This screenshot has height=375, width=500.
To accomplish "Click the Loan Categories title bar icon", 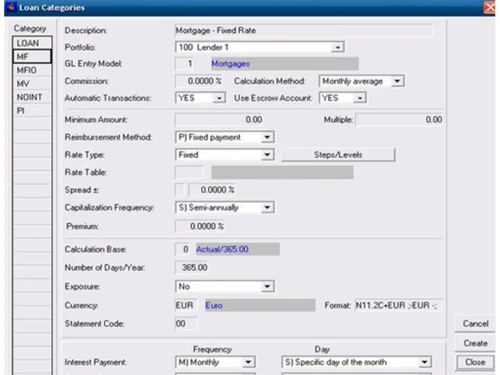I will (11, 7).
